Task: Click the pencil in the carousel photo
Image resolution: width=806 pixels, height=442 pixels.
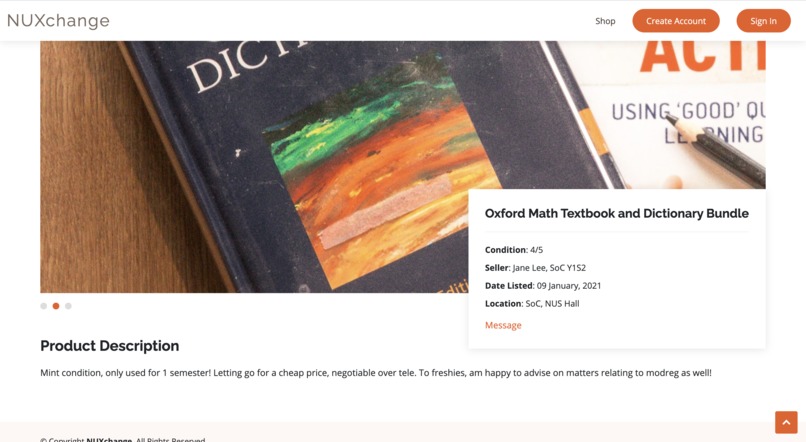Action: pos(716,151)
